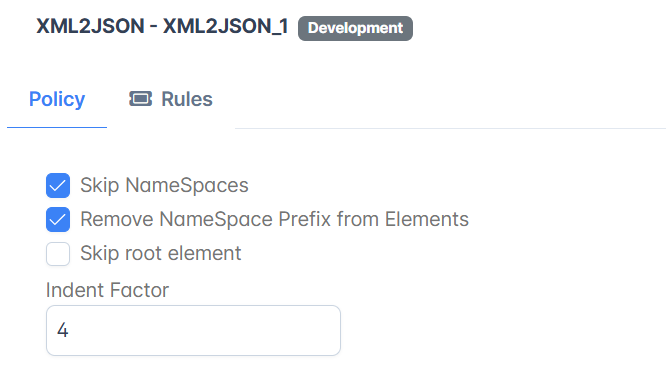This screenshot has width=666, height=382.
Task: Click the Remove NameSpace Prefix from Elements label
Action: tap(274, 219)
